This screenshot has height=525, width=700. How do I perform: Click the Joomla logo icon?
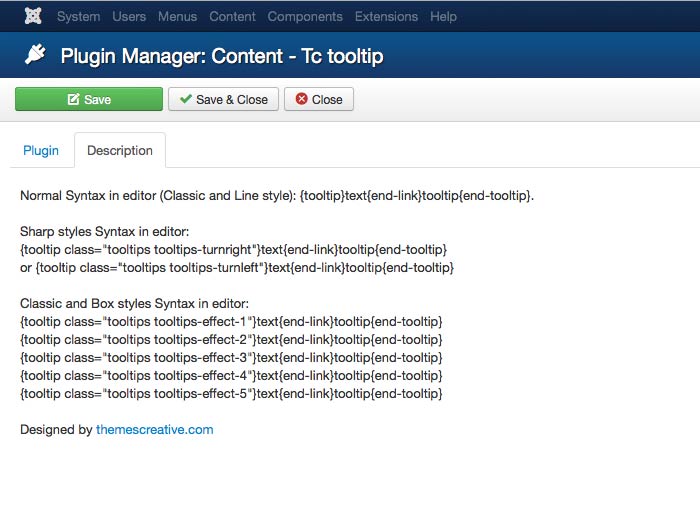click(x=32, y=16)
